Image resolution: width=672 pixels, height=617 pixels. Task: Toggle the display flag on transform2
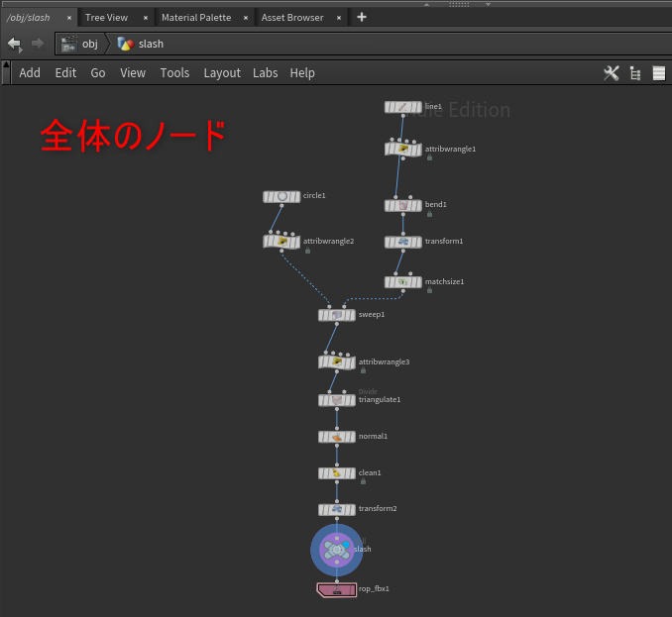point(352,509)
